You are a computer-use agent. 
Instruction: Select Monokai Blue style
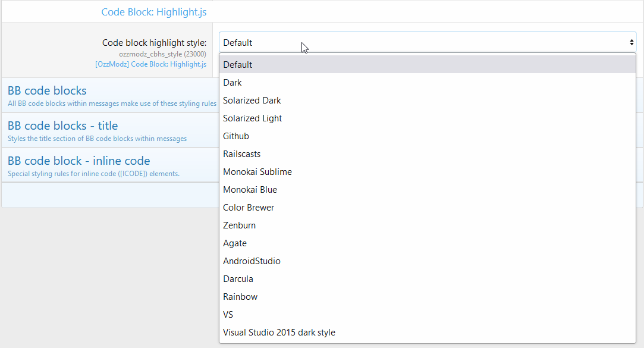click(250, 190)
